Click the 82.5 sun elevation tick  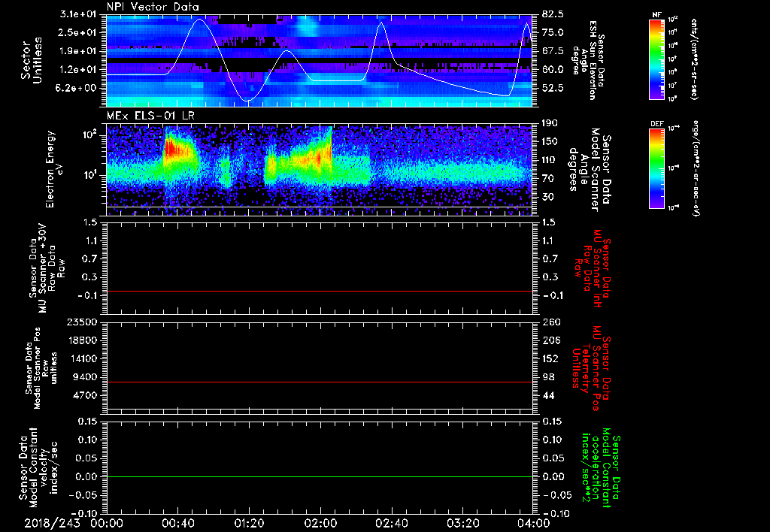click(x=553, y=14)
